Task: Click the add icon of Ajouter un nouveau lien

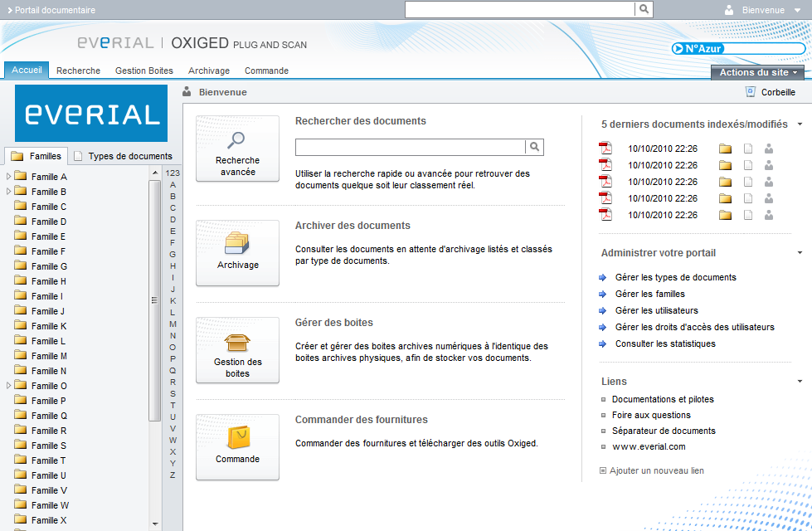Action: (603, 471)
